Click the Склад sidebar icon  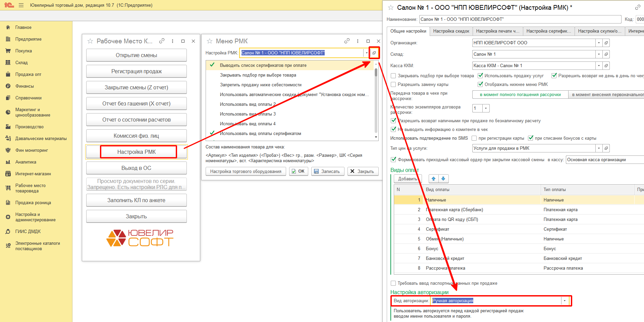(8, 63)
